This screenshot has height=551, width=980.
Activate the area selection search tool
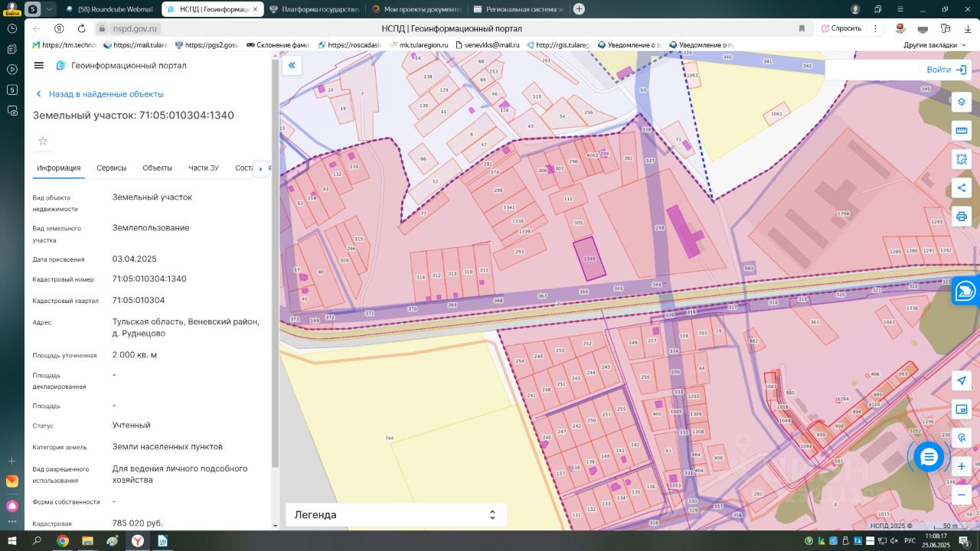(962, 159)
